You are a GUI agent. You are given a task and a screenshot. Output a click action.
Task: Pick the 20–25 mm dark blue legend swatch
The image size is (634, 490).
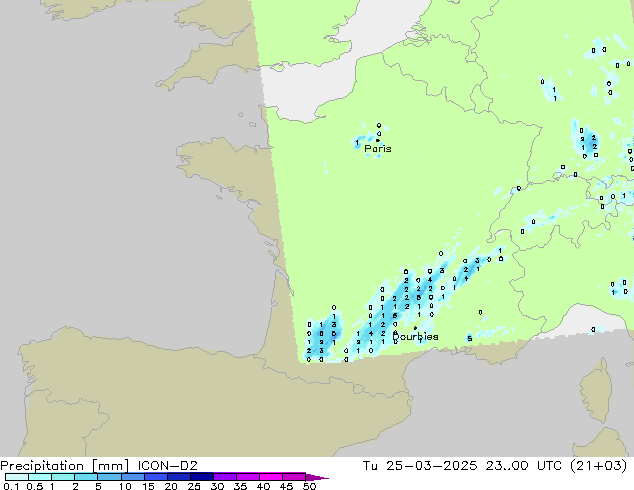[x=179, y=477]
